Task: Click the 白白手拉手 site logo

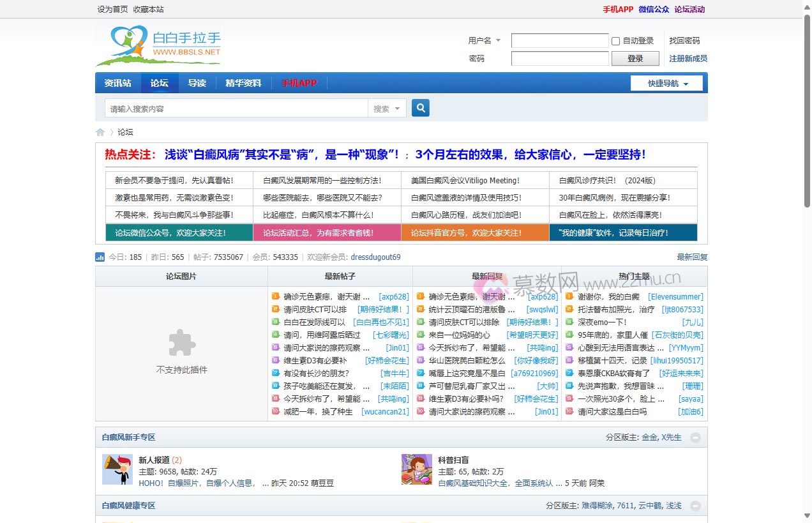Action: coord(158,45)
